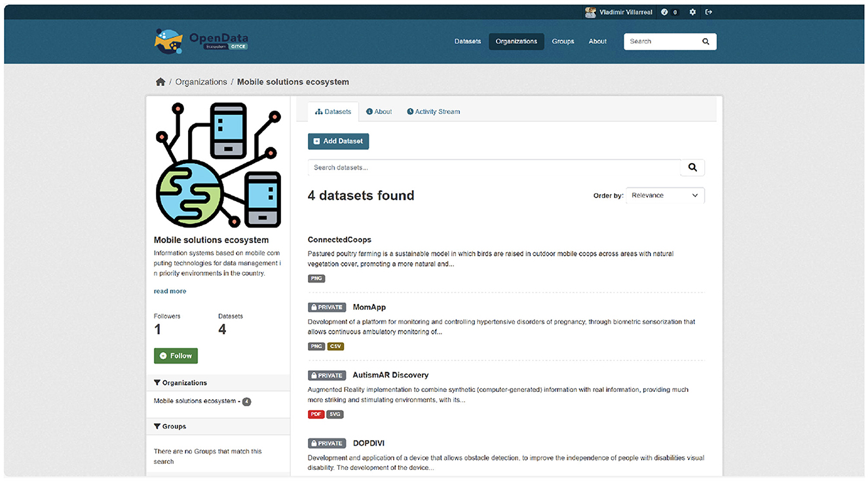
Task: Open Organizations in the top navigation
Action: point(516,41)
